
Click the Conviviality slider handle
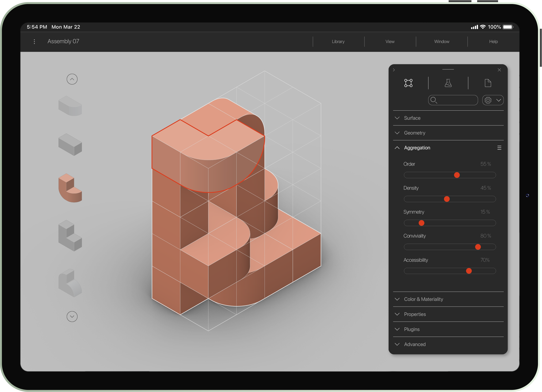(x=478, y=247)
